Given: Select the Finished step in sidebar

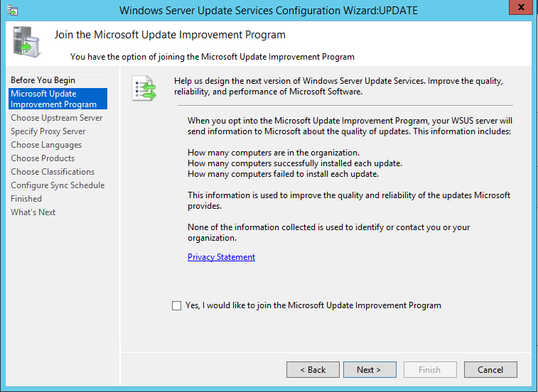Looking at the screenshot, I should (x=26, y=199).
